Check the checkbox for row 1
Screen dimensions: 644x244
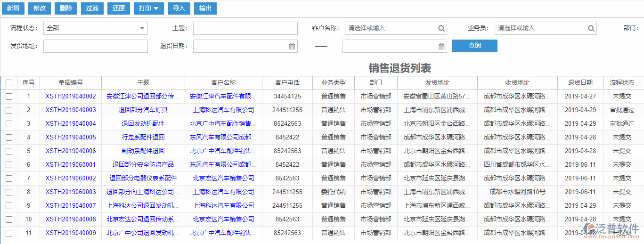[9, 97]
